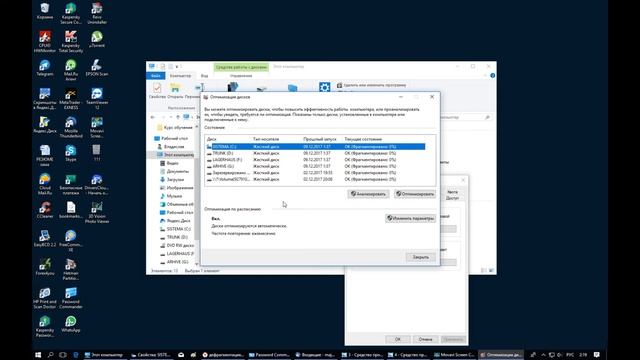Launch CCleaner desktop shortcut
640x360 pixels.
[x=45, y=210]
